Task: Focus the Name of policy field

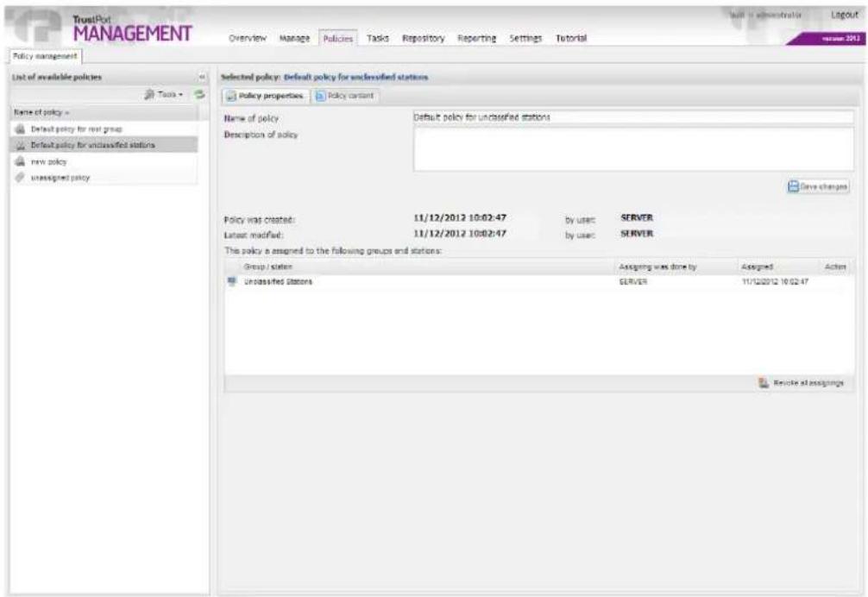Action: pos(633,117)
